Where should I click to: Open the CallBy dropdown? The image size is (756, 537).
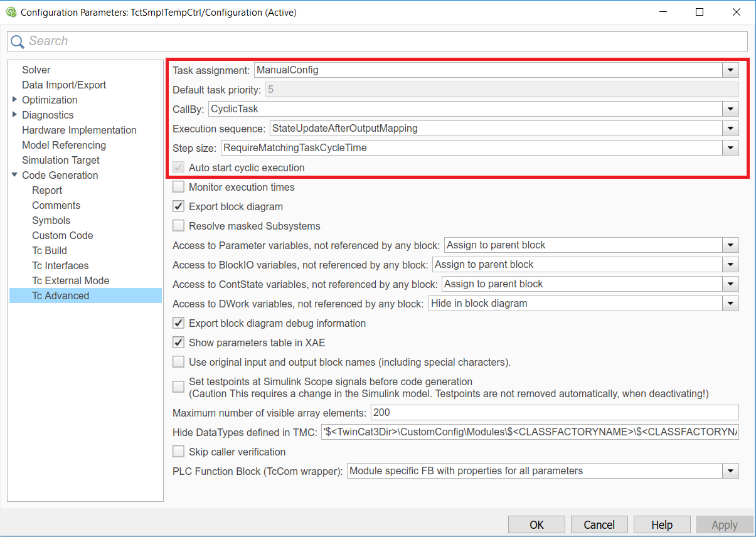coord(730,109)
